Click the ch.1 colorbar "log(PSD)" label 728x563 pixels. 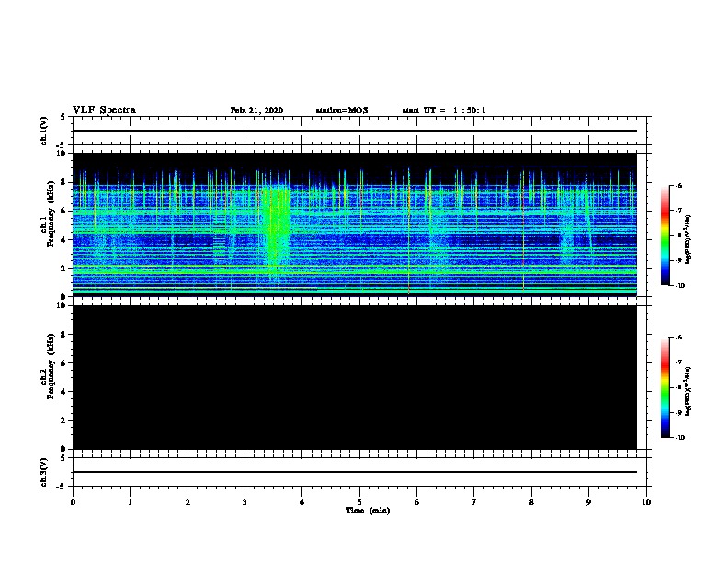(688, 240)
